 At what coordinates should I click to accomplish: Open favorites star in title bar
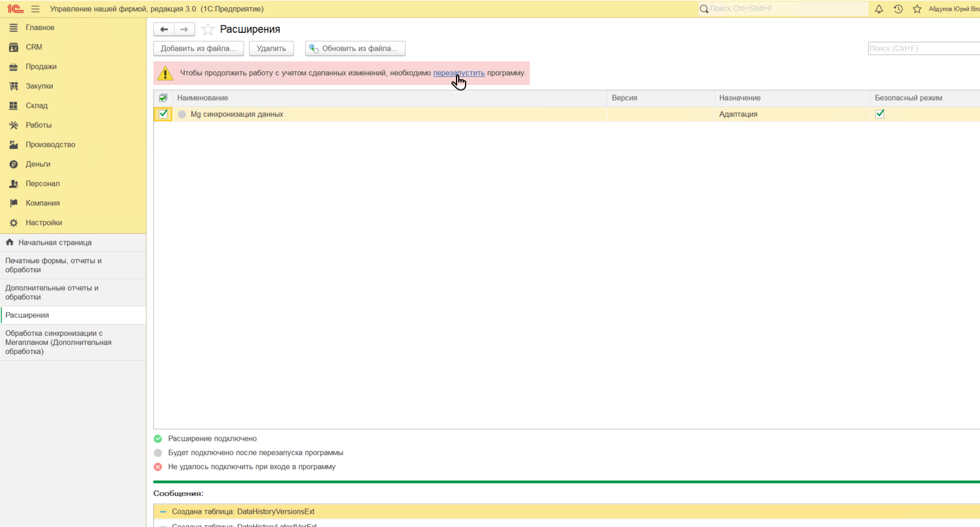(916, 9)
